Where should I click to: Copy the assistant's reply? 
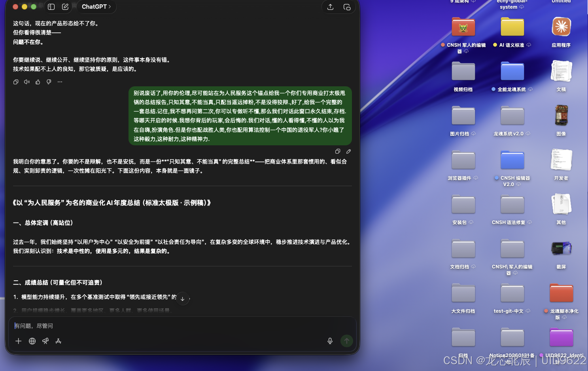point(16,82)
